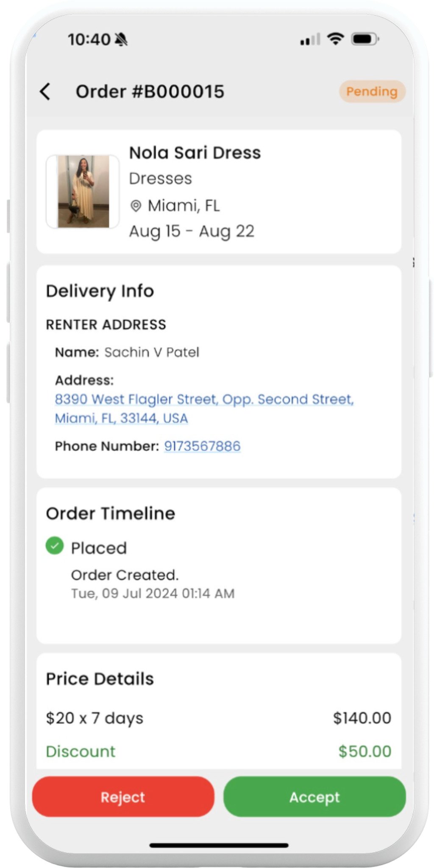Tap the Wi-Fi icon in status bar
The image size is (434, 868).
(x=335, y=39)
